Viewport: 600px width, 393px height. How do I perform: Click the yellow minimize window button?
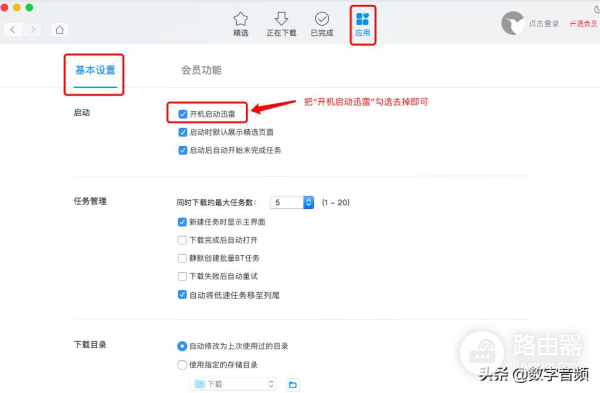[x=17, y=7]
